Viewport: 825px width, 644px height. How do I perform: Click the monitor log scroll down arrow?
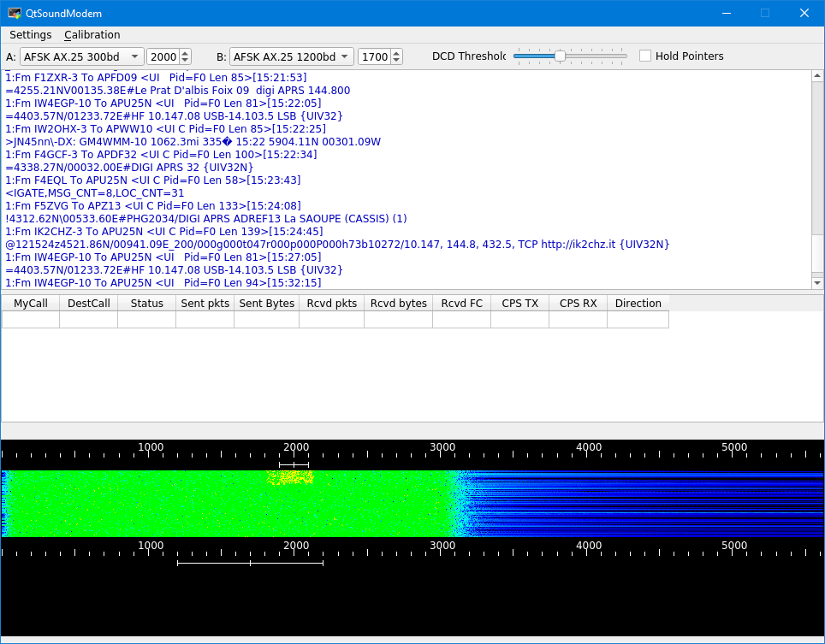click(816, 283)
